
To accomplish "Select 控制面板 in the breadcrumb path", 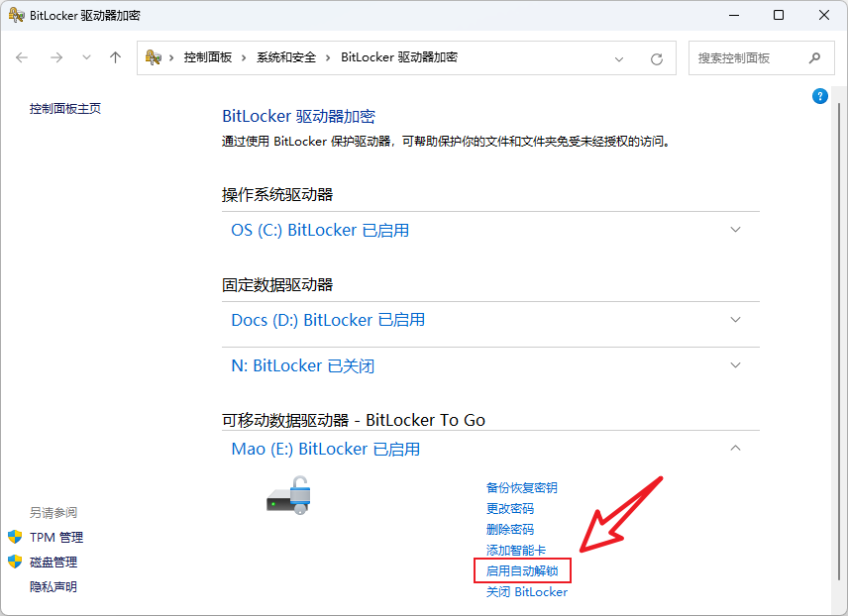I will click(x=207, y=57).
